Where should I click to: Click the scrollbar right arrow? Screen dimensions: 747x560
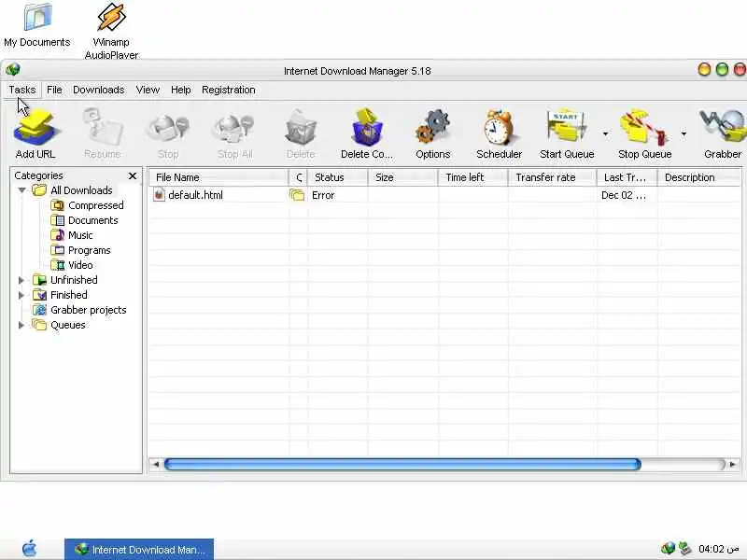tap(733, 464)
